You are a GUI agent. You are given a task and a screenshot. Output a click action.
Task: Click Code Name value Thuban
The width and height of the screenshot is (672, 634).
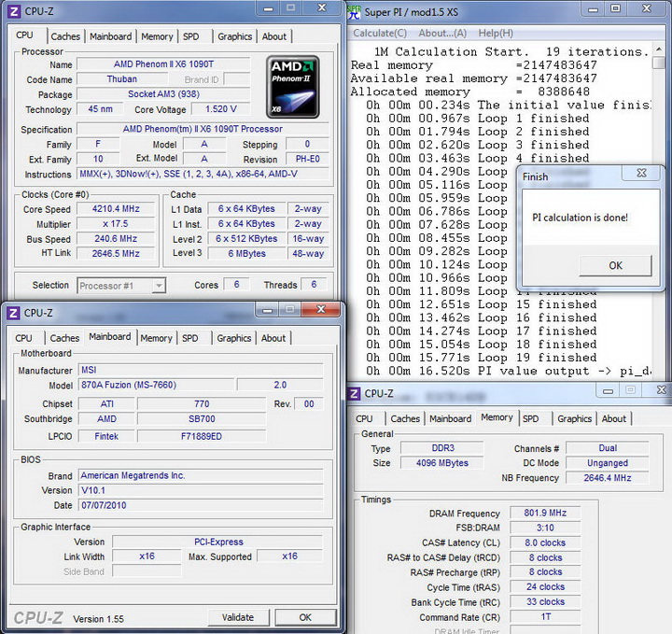pos(122,79)
